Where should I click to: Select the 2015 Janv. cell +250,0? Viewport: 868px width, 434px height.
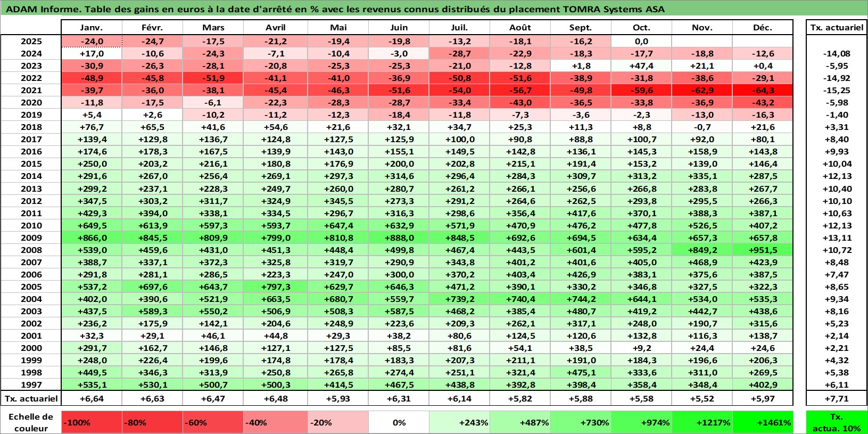click(92, 163)
